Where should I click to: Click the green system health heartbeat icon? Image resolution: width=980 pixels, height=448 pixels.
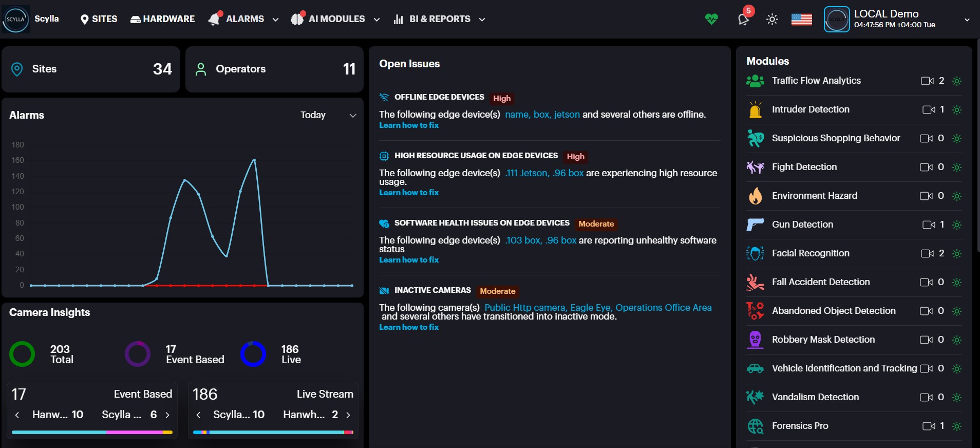[711, 20]
